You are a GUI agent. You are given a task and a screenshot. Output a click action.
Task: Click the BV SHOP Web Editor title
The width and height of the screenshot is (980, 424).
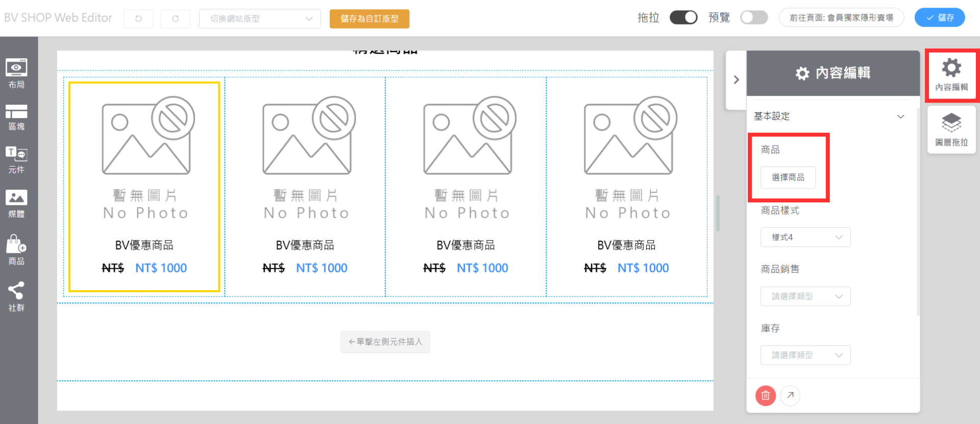58,18
